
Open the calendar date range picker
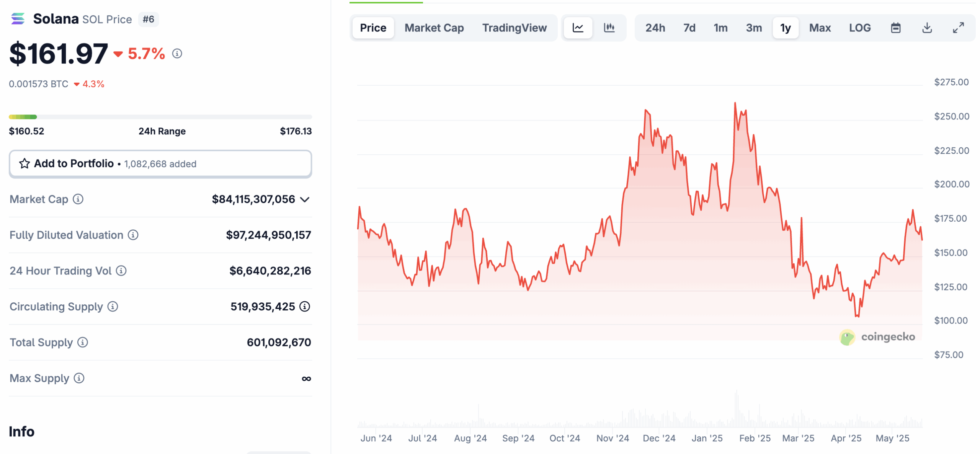point(895,28)
